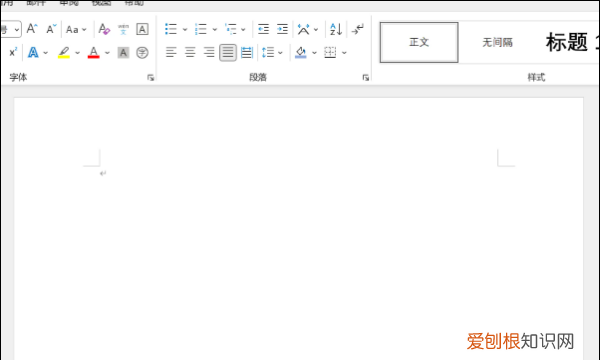Apply a multilevel list
The height and width of the screenshot is (360, 600).
pos(231,29)
